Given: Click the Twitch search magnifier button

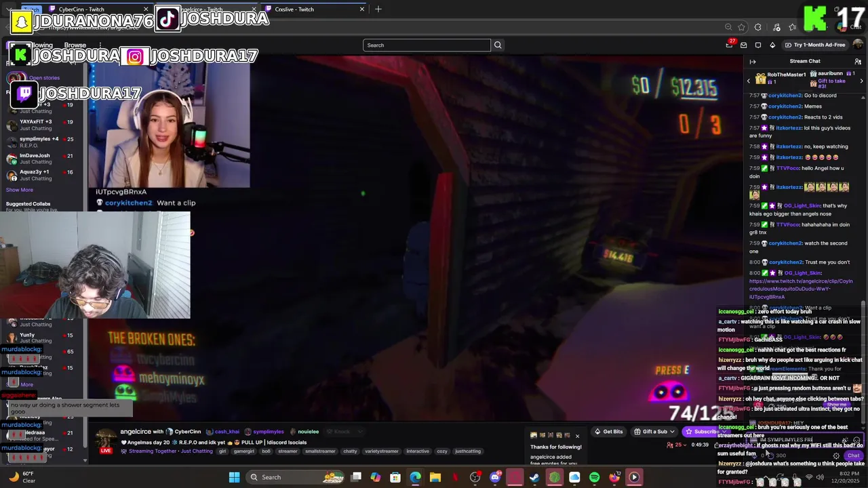Looking at the screenshot, I should click(498, 45).
